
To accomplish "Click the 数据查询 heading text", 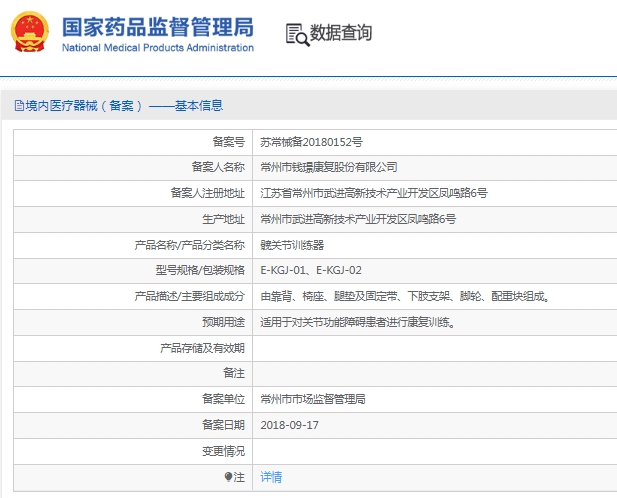I will click(x=341, y=33).
